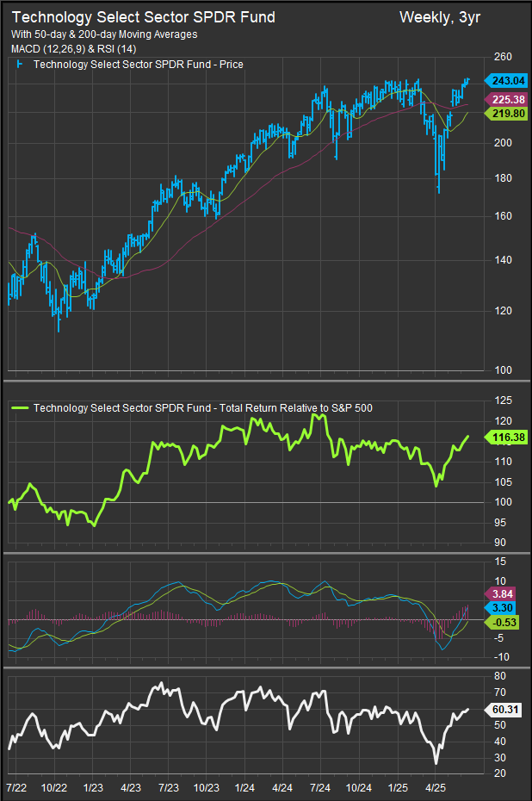Click the 260 price axis label
The width and height of the screenshot is (532, 801).
click(x=503, y=57)
